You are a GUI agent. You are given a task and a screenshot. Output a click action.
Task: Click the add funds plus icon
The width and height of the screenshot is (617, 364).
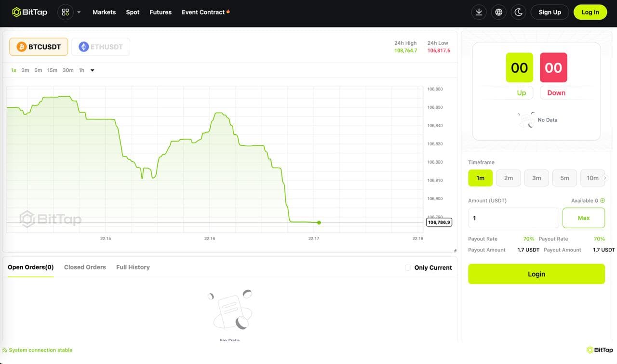[603, 201]
